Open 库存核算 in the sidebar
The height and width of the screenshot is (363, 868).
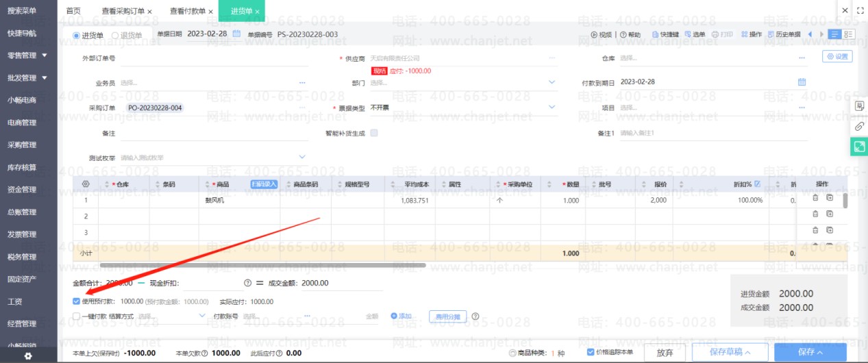[22, 167]
